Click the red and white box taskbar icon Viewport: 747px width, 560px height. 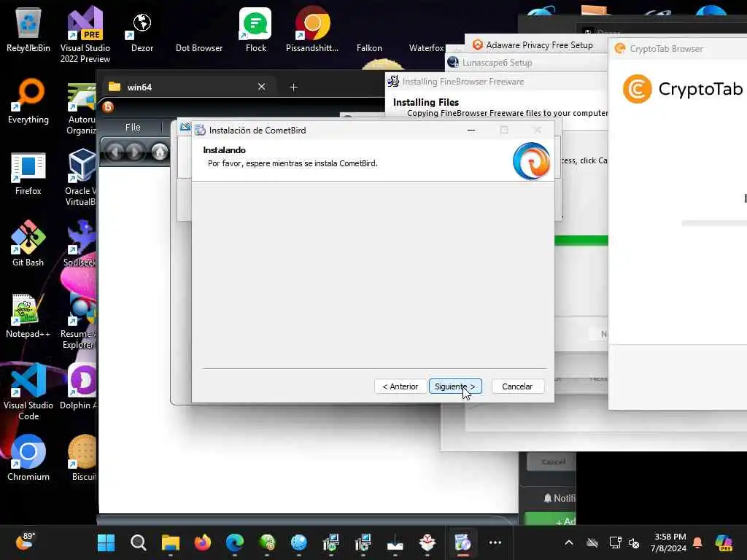click(x=427, y=542)
